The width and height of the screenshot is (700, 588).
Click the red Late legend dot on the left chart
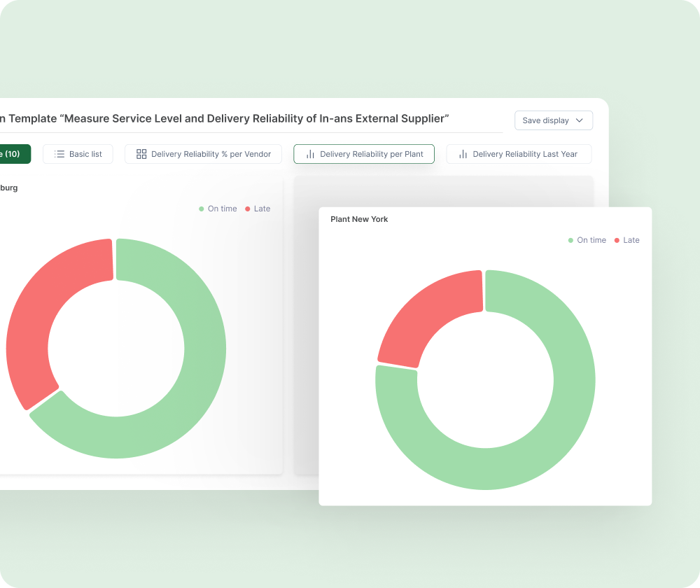[246, 209]
